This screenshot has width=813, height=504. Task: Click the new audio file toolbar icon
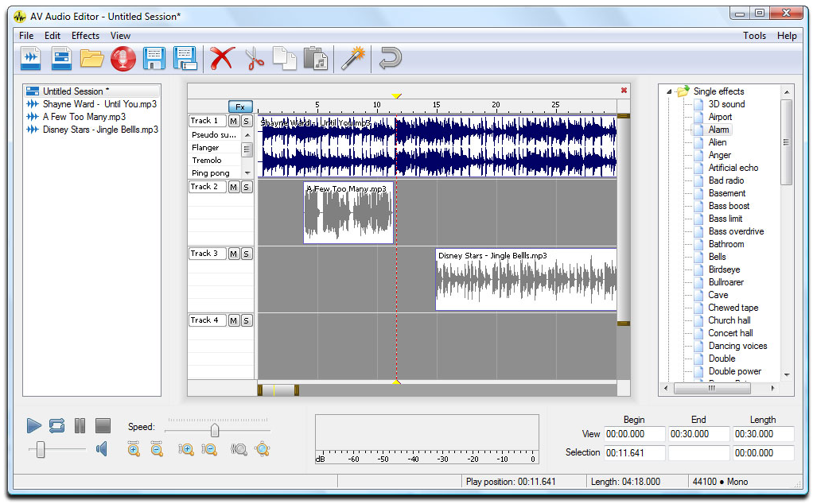point(30,58)
